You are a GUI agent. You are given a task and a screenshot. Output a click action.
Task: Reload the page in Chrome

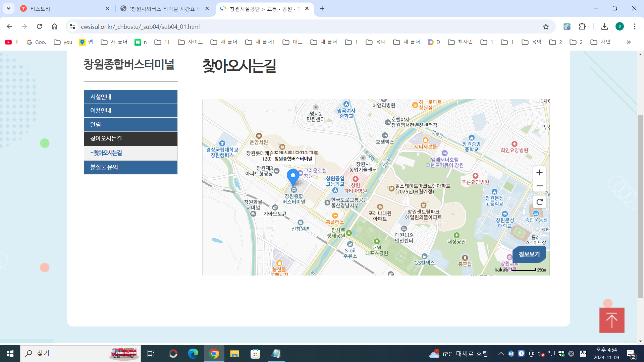(39, 26)
